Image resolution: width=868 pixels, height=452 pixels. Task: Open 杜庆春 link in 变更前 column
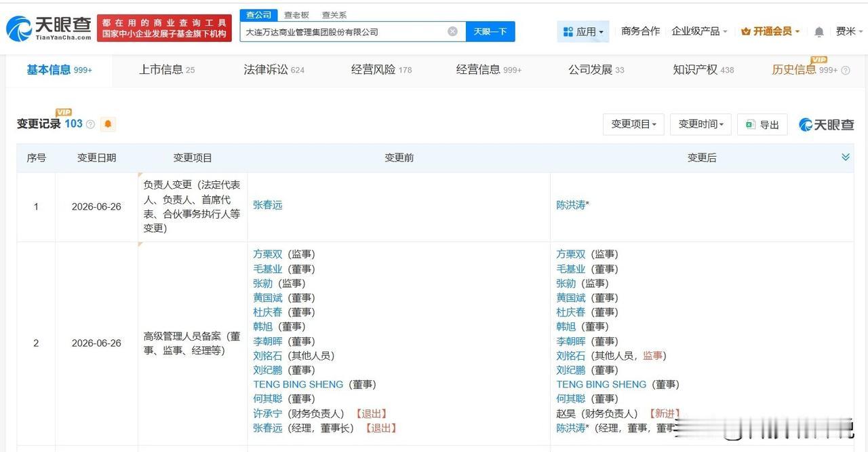tap(267, 312)
